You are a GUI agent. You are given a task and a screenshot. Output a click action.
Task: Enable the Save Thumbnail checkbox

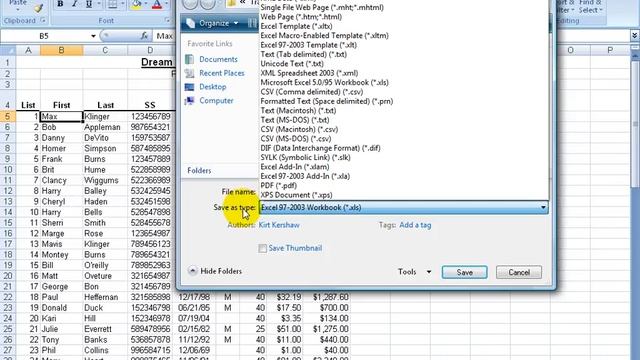262,248
